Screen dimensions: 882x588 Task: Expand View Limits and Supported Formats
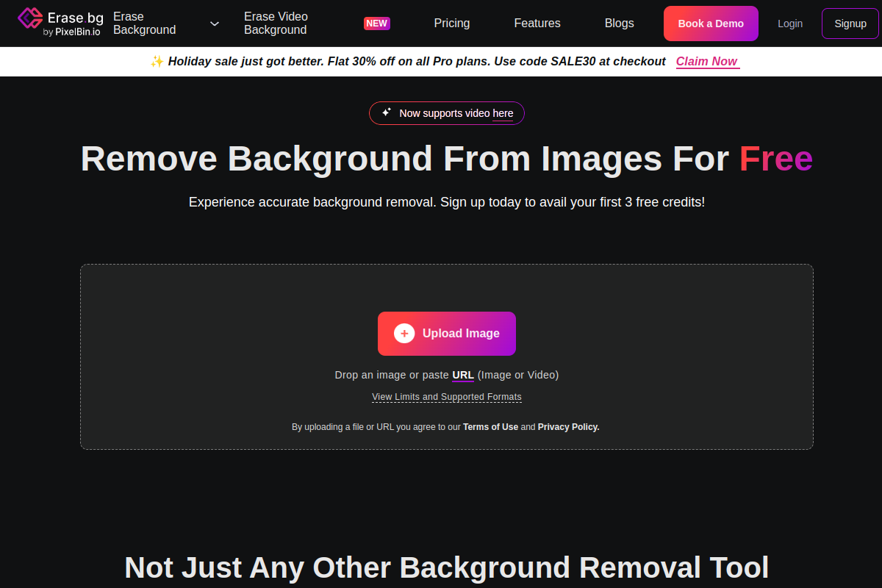coord(447,397)
